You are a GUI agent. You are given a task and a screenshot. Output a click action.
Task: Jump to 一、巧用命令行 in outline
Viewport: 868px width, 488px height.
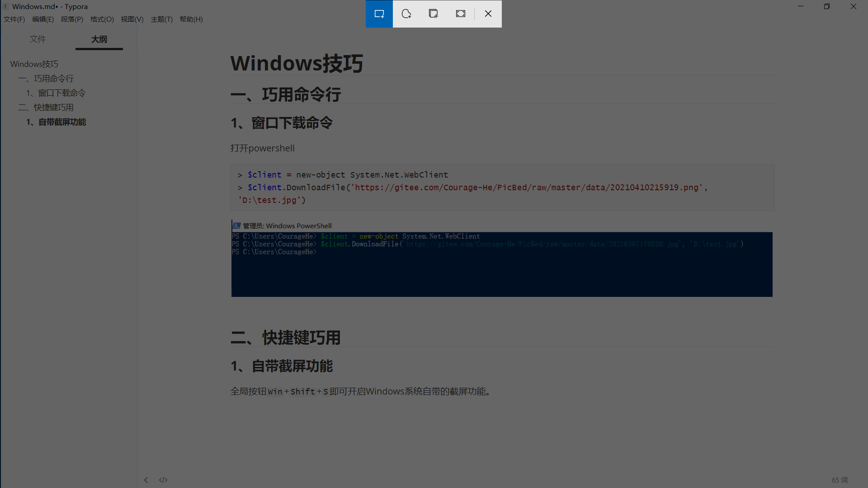tap(46, 79)
